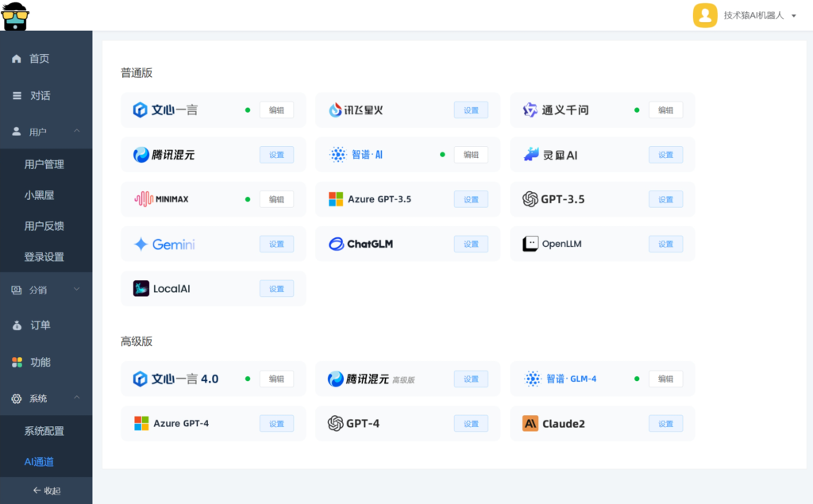Click 编辑 for 通义千问

[666, 110]
